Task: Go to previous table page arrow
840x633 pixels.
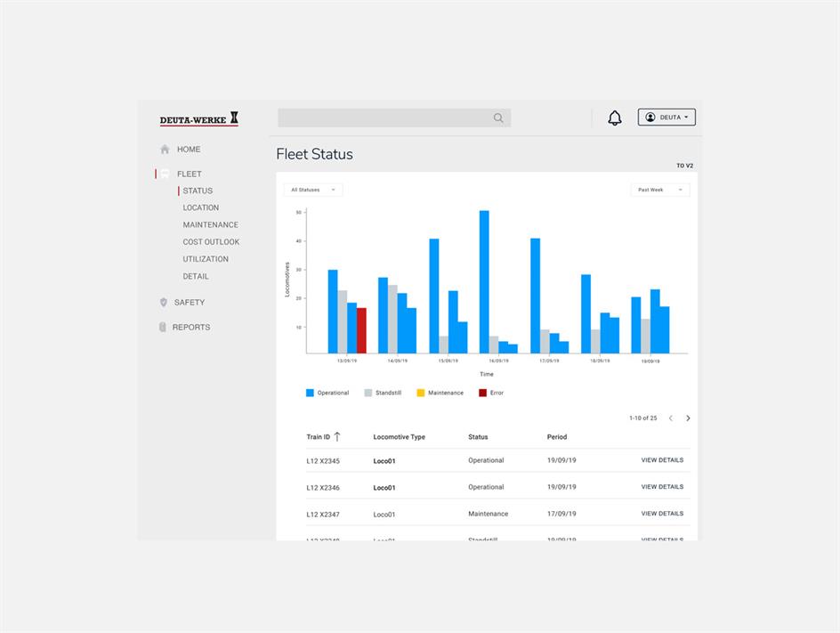Action: point(671,418)
